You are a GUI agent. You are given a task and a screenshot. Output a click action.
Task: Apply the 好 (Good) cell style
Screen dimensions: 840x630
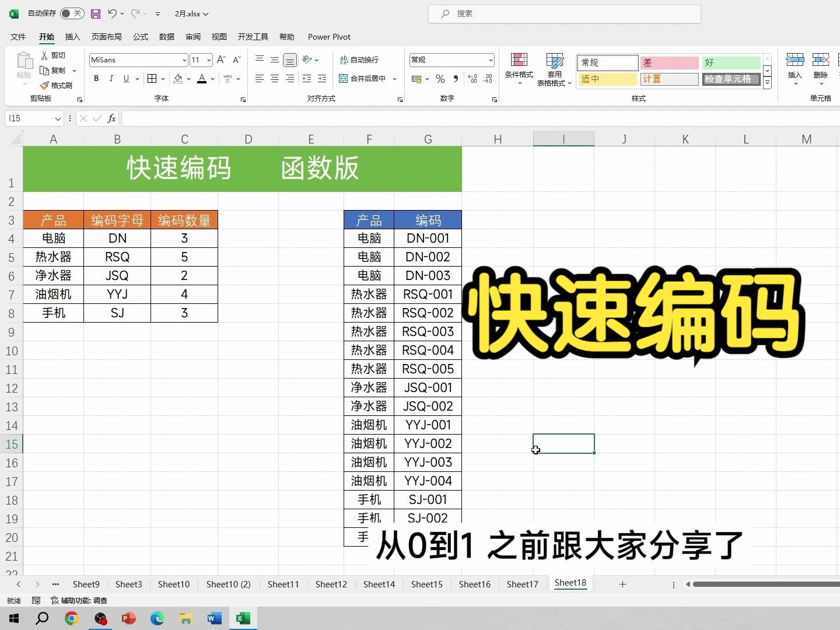(731, 62)
